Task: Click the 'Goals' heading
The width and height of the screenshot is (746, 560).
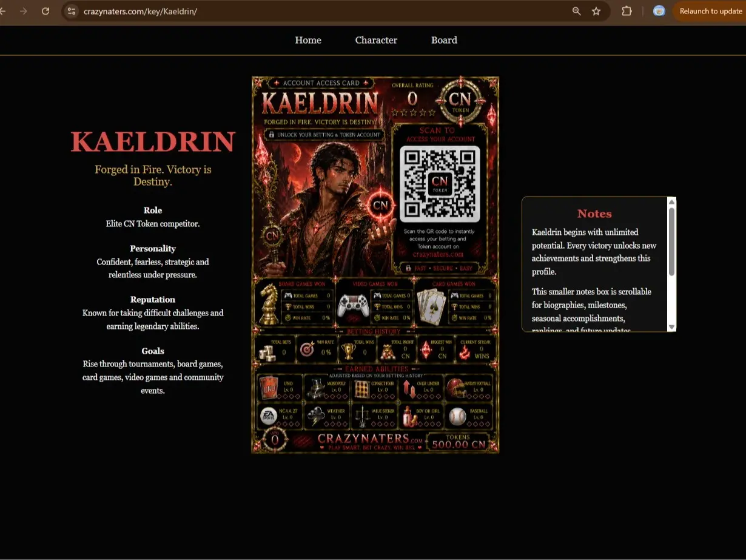Action: click(x=153, y=351)
